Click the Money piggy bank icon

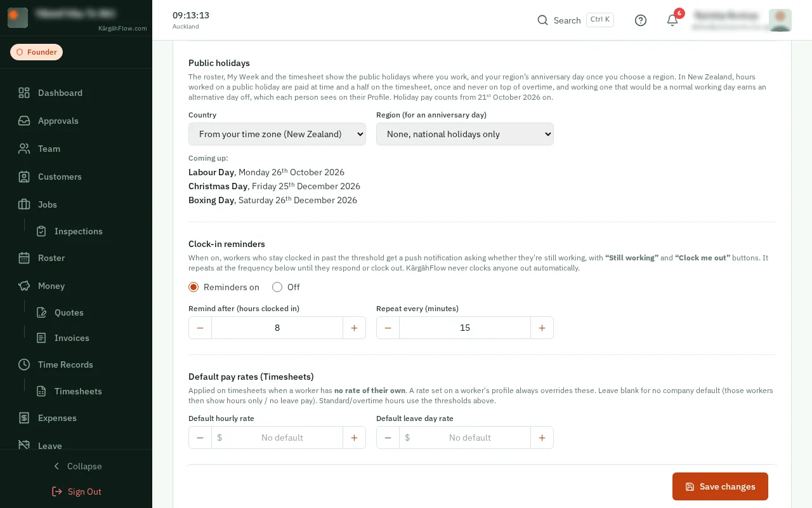coord(24,286)
